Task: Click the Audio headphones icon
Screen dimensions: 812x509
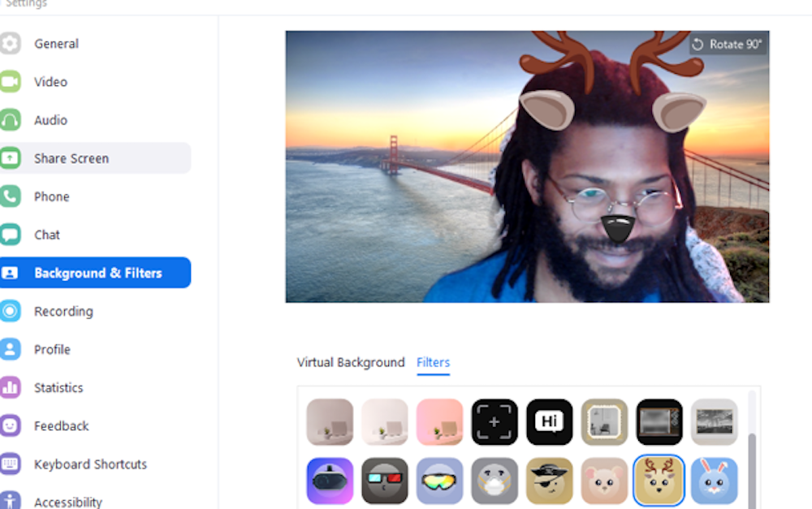Action: coord(9,120)
